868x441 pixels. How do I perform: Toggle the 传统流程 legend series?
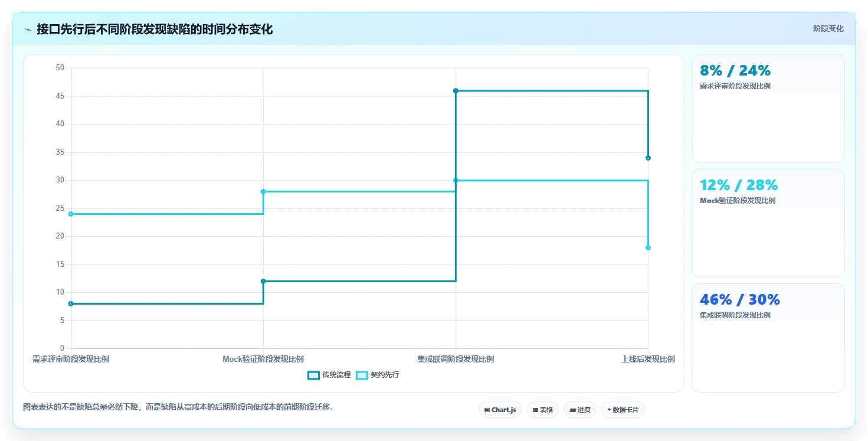[x=329, y=375]
